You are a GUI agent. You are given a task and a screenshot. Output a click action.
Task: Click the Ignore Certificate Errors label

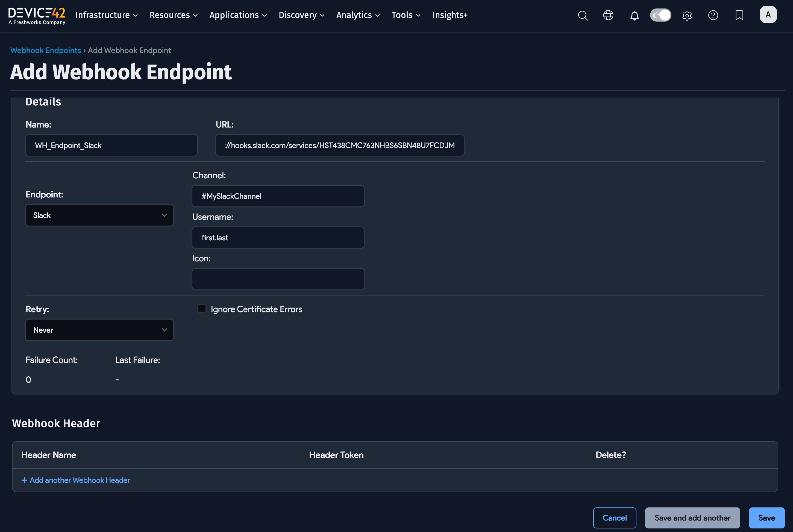coord(256,309)
